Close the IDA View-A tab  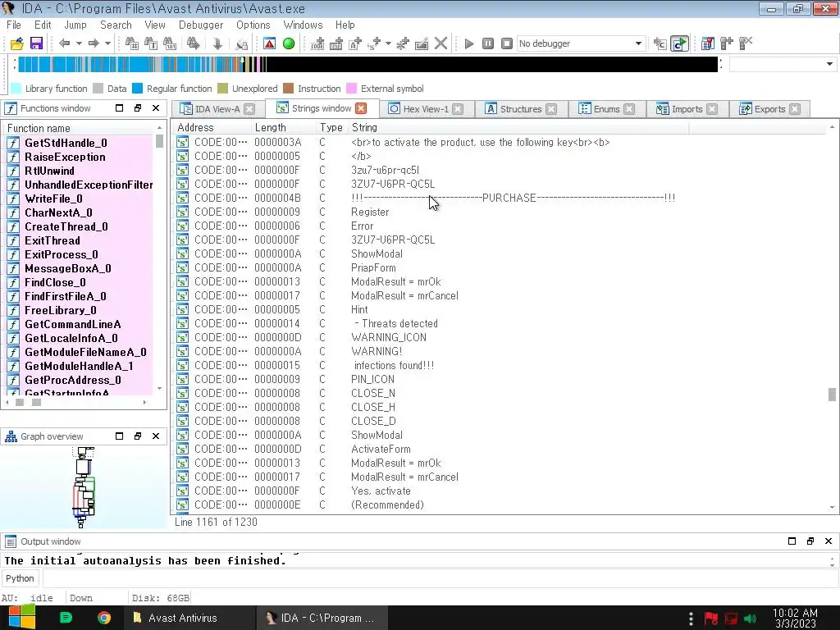point(249,109)
